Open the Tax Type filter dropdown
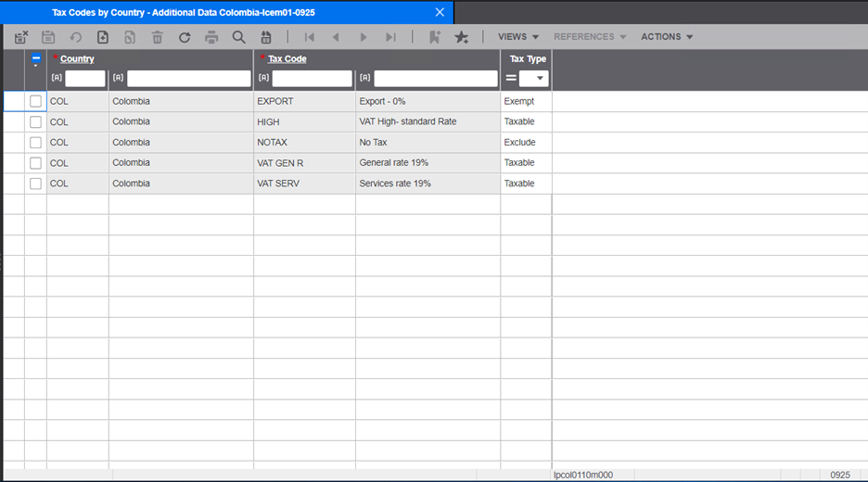 (534, 79)
